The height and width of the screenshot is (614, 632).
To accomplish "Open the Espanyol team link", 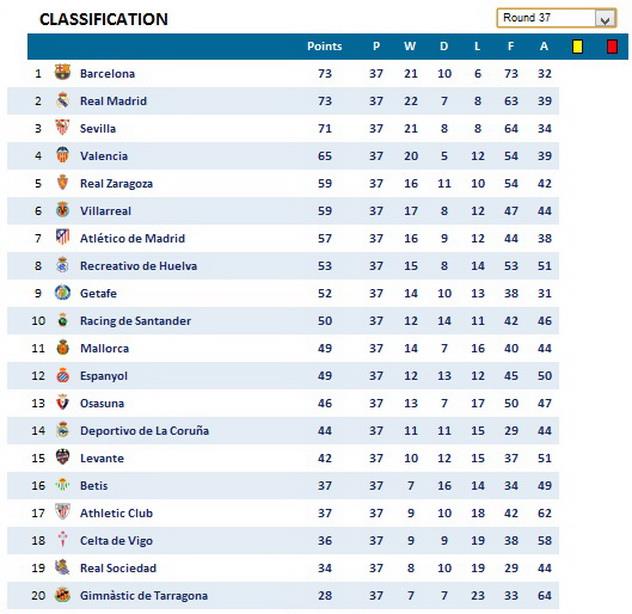I will [104, 376].
